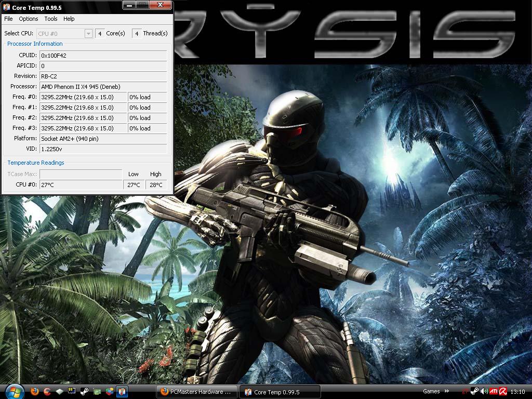Image resolution: width=532 pixels, height=399 pixels.
Task: Click the green circuit board quick launch icon
Action: 97,392
